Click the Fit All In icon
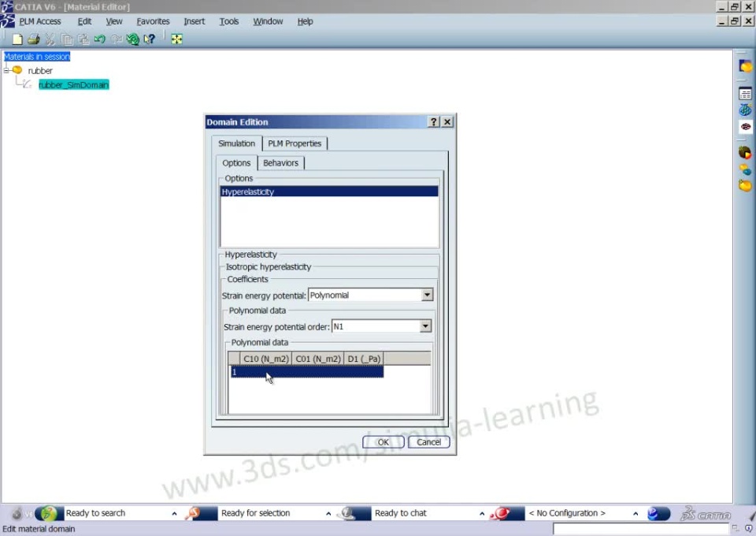Viewport: 756px width, 536px height. click(x=177, y=39)
